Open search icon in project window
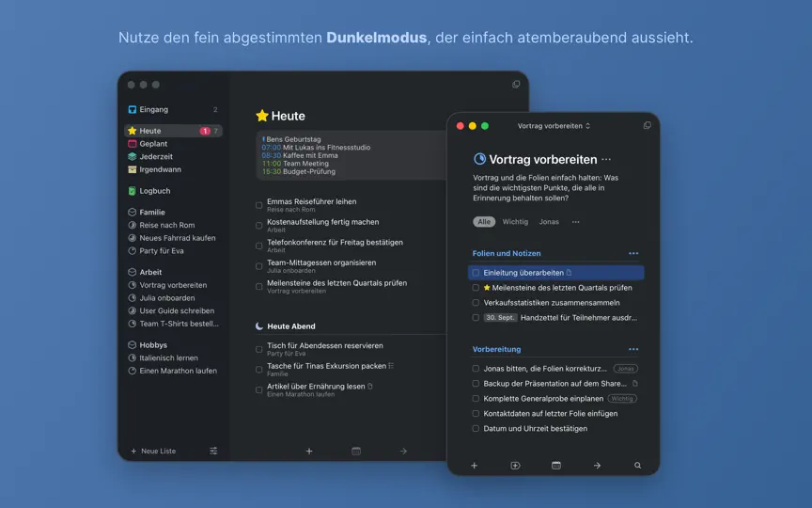Image resolution: width=812 pixels, height=508 pixels. pyautogui.click(x=638, y=466)
